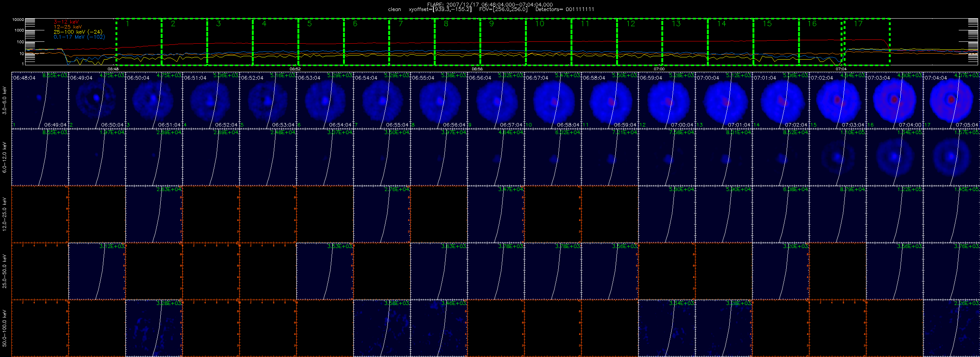Click the Detectors= 001111111 text
The width and height of the screenshot is (980, 357).
pos(564,9)
